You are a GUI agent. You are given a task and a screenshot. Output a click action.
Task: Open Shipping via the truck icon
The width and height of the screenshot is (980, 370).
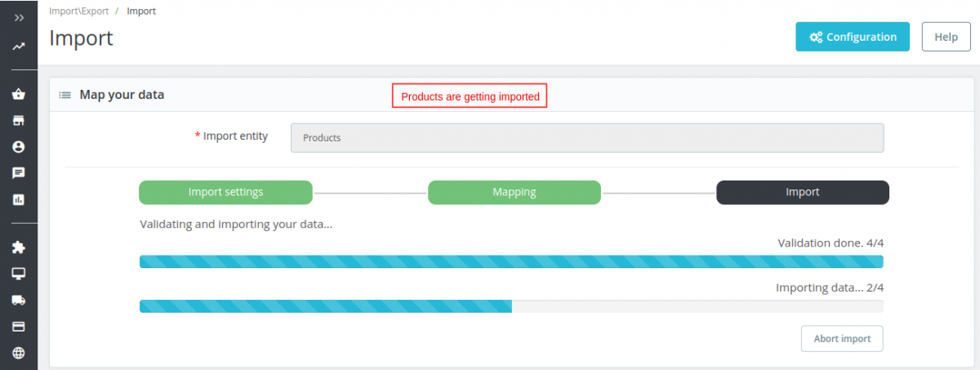19,300
